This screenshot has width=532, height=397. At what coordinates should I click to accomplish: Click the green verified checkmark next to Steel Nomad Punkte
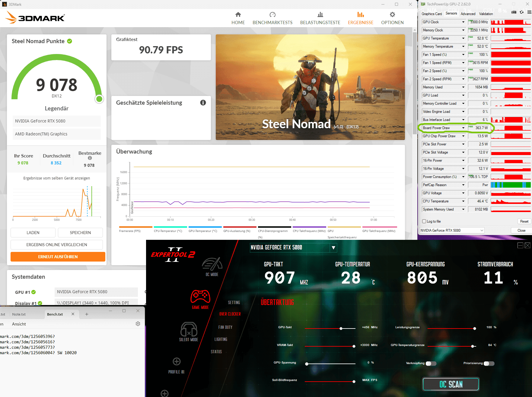pyautogui.click(x=69, y=41)
